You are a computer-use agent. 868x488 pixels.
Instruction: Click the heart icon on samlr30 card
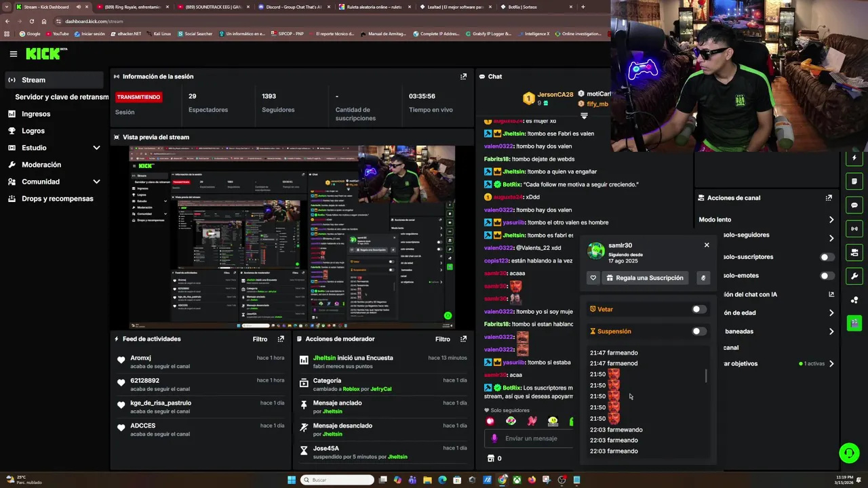(593, 278)
